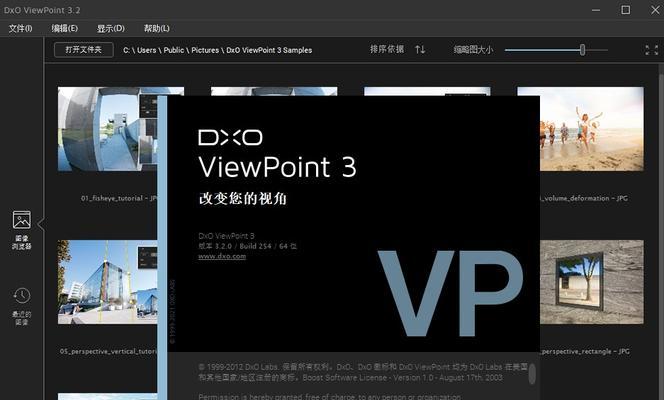The height and width of the screenshot is (400, 664).
Task: Close the DxO ViewPoint window
Action: point(655,10)
